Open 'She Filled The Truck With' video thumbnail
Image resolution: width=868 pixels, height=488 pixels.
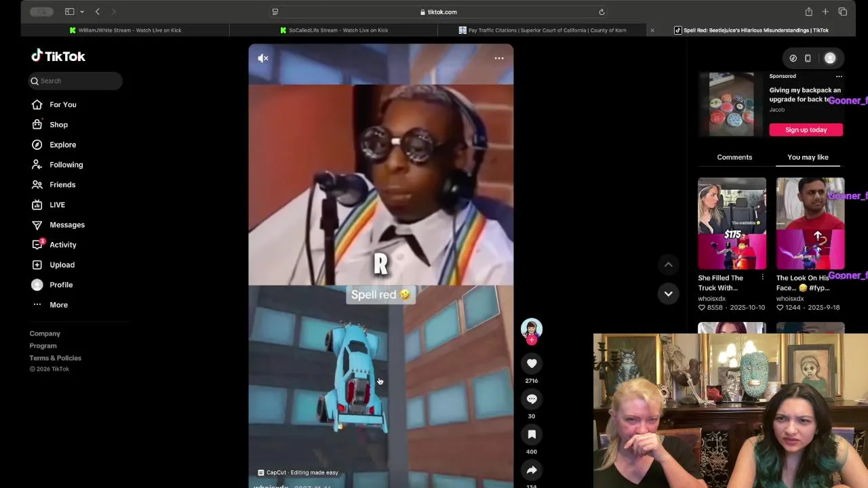[x=732, y=224]
